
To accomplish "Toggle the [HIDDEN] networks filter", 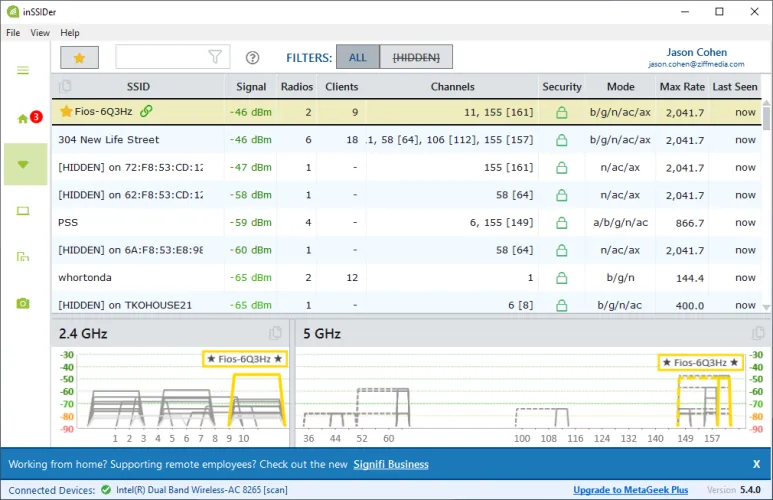I will [415, 58].
